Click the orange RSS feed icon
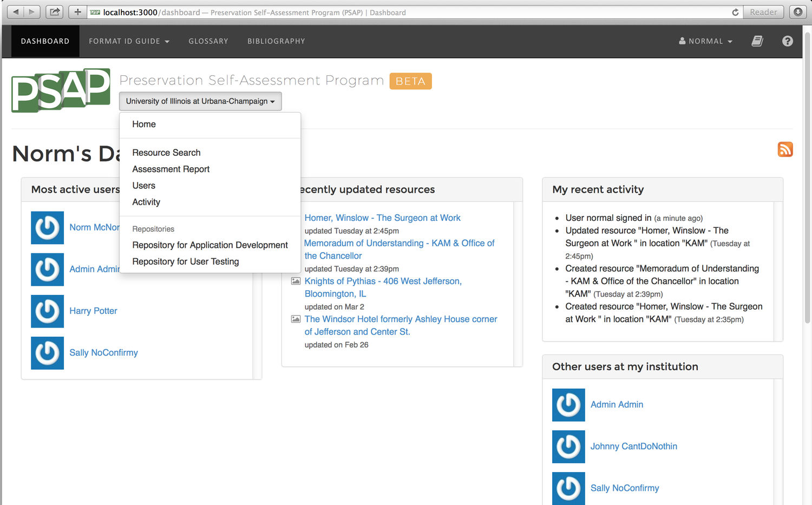The image size is (812, 505). [785, 149]
